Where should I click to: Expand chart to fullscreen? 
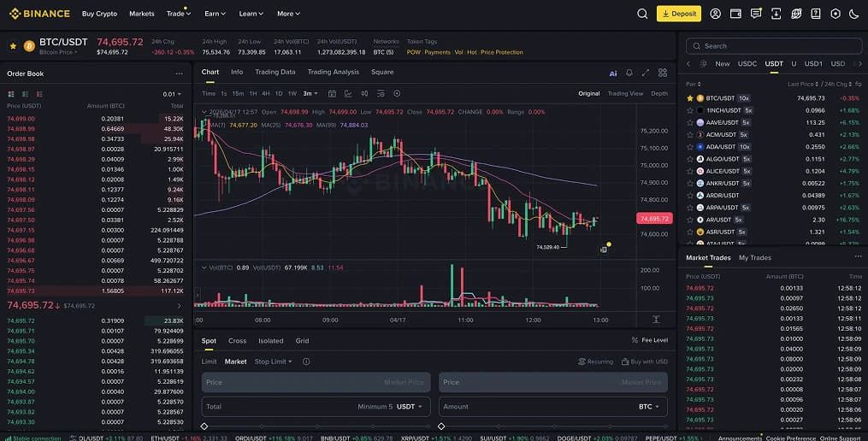[646, 73]
